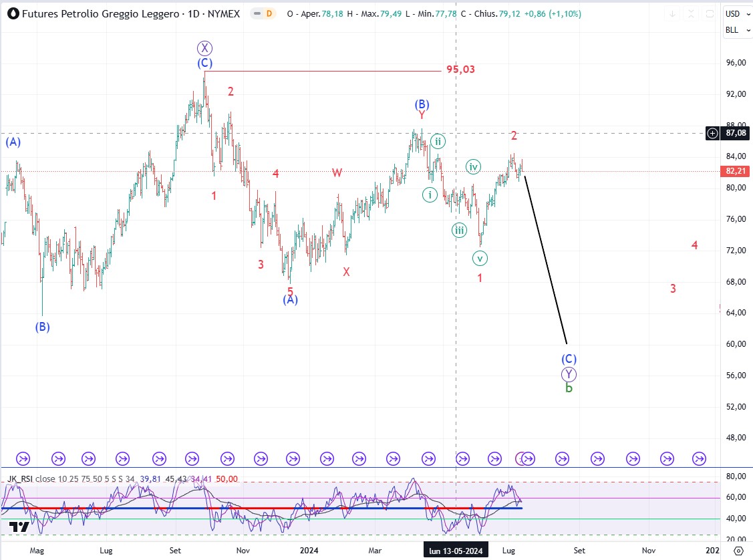Viewport: 753px width, 560px height.
Task: Select the blue (A) beneath red 5
Action: 290,300
